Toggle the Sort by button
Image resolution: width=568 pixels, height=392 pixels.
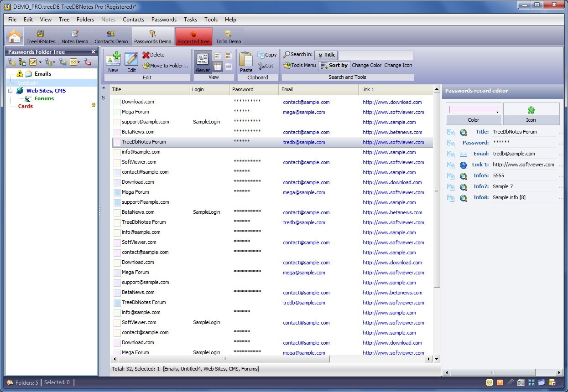(x=334, y=66)
